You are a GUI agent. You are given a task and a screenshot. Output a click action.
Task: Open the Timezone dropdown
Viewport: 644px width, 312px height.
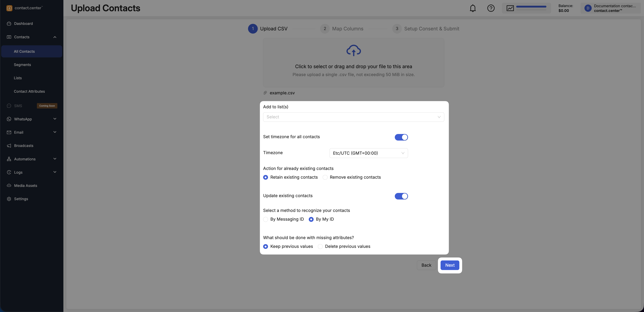[368, 153]
